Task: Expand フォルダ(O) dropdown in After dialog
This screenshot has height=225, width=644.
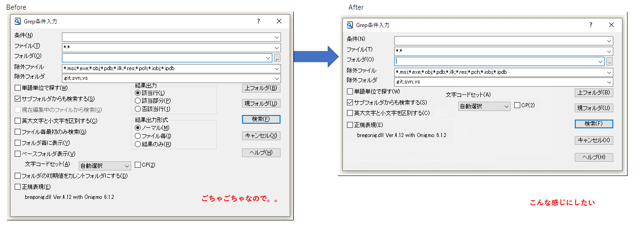Action: (x=601, y=61)
